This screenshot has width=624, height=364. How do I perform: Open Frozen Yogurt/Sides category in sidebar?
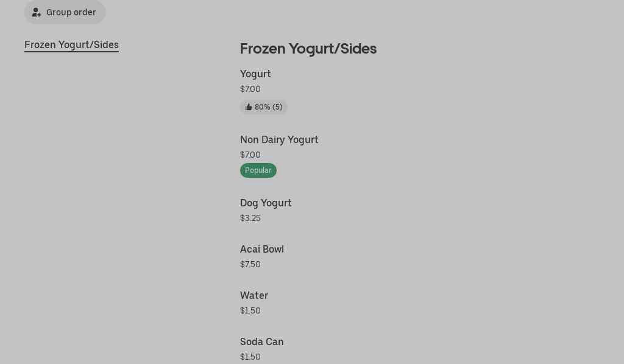point(71,44)
